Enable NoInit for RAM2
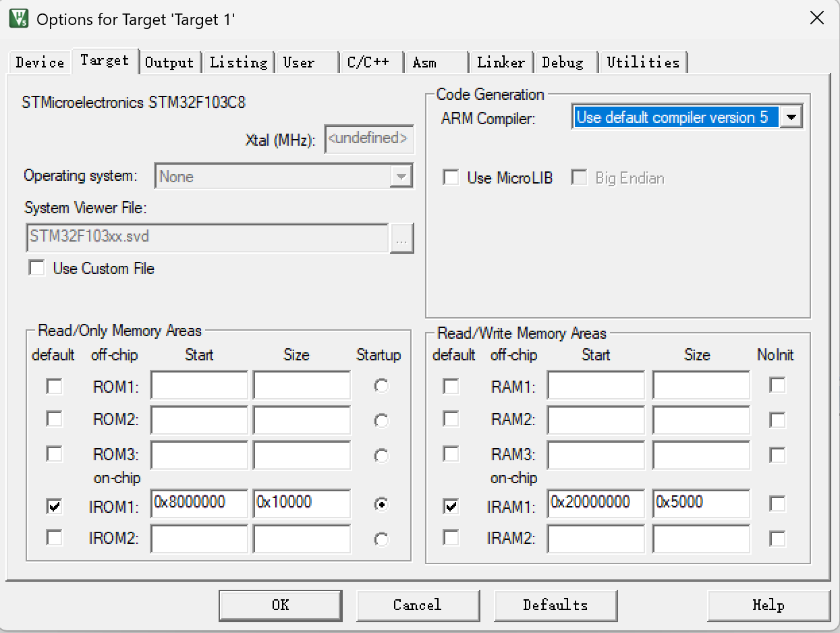 (x=777, y=420)
